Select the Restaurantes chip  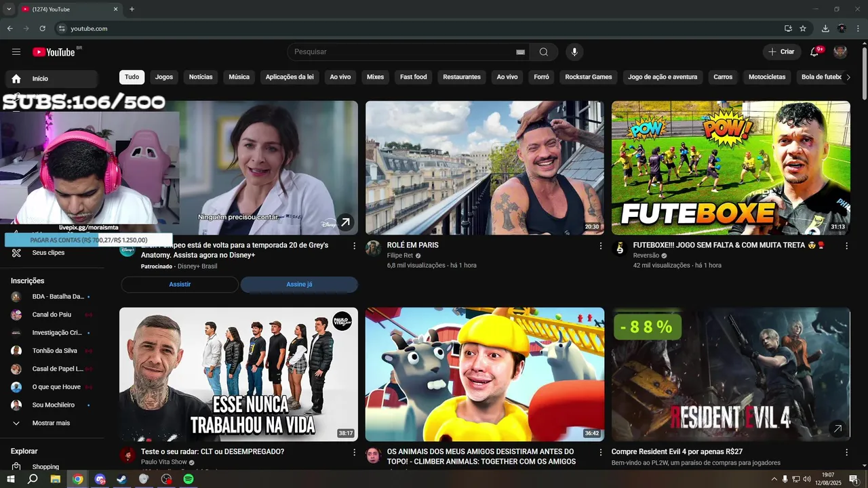pos(462,77)
